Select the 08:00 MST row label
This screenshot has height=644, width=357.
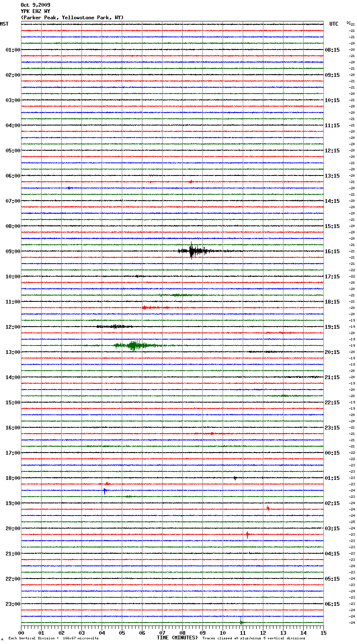(13, 226)
